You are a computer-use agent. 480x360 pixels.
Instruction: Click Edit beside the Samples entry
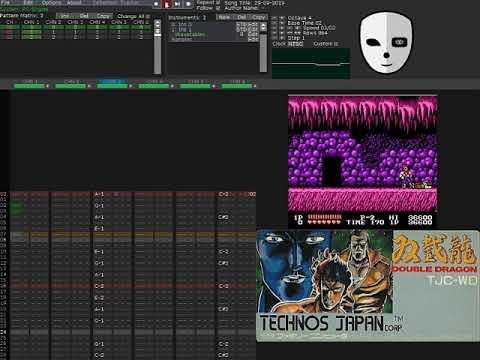click(253, 39)
